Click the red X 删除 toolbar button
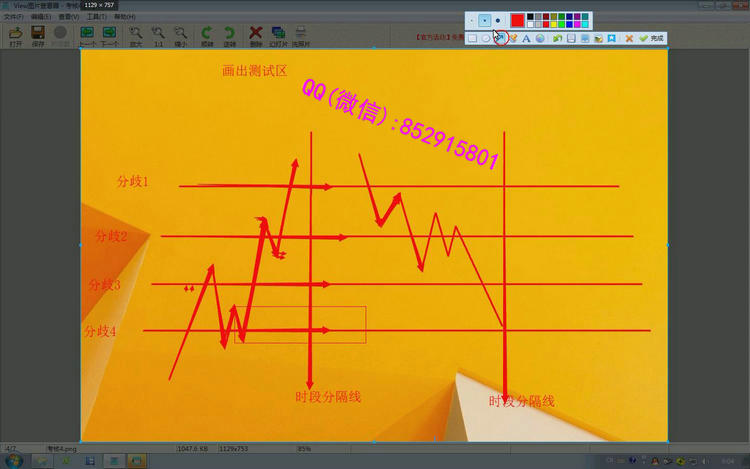Screen dimensions: 750x469 click(256, 35)
